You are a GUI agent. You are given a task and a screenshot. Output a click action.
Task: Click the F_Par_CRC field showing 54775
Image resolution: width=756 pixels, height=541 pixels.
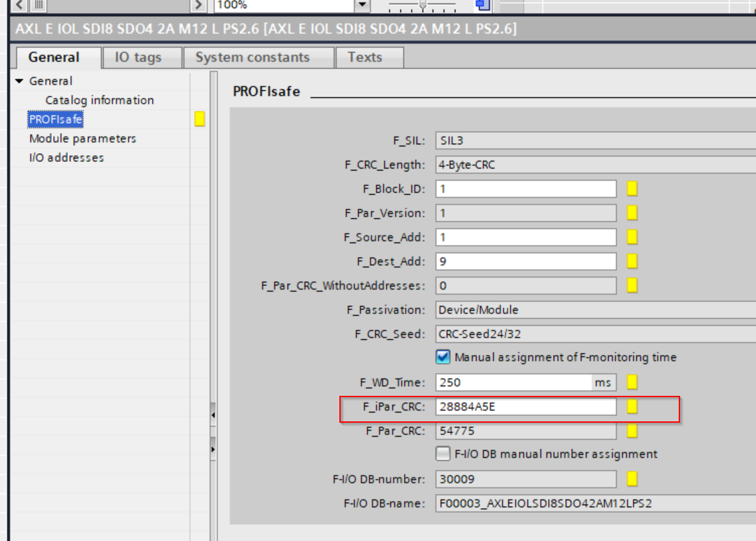click(x=526, y=431)
